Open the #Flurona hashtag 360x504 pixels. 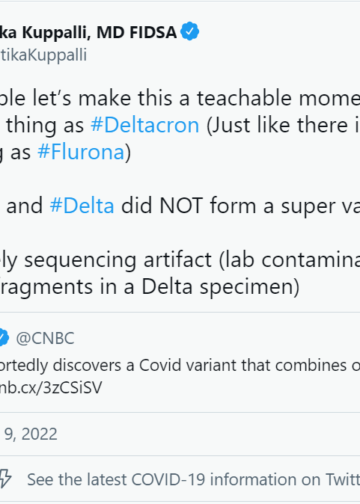(81, 152)
